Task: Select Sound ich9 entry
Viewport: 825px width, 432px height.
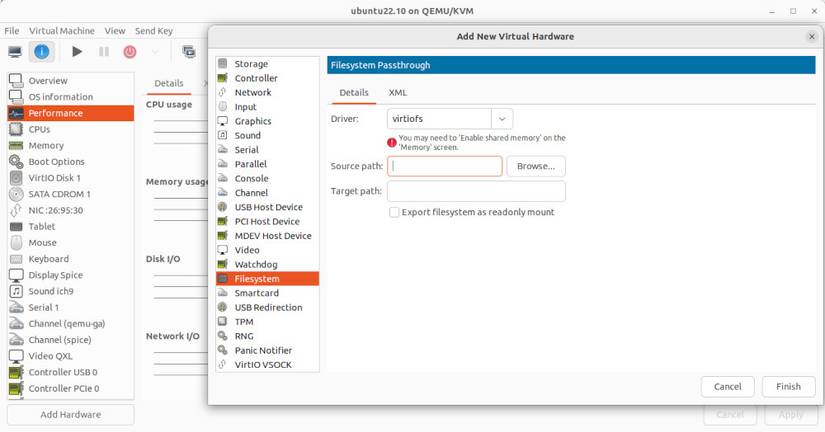Action: [x=71, y=291]
